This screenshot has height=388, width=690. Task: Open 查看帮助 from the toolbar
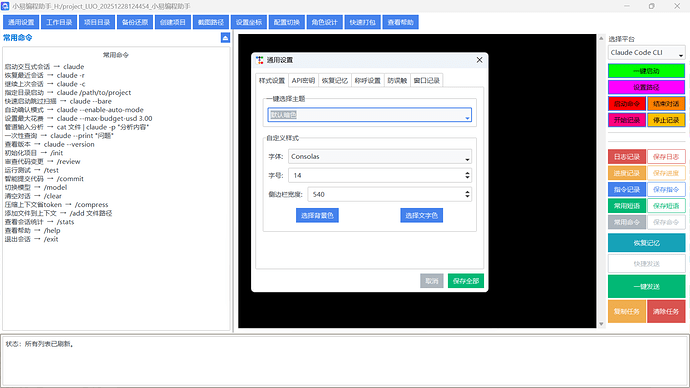click(400, 22)
